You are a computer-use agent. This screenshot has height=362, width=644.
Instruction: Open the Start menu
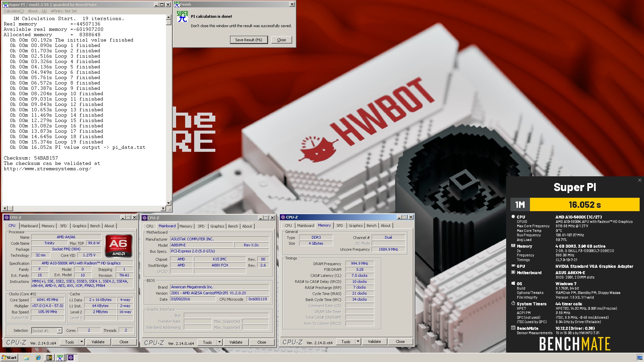[9, 358]
